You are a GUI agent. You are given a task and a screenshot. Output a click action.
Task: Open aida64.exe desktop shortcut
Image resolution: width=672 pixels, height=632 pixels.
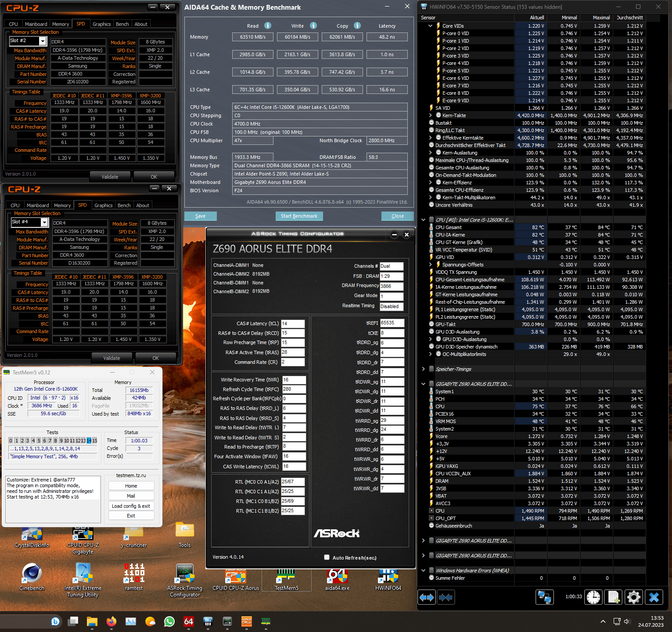click(x=338, y=579)
